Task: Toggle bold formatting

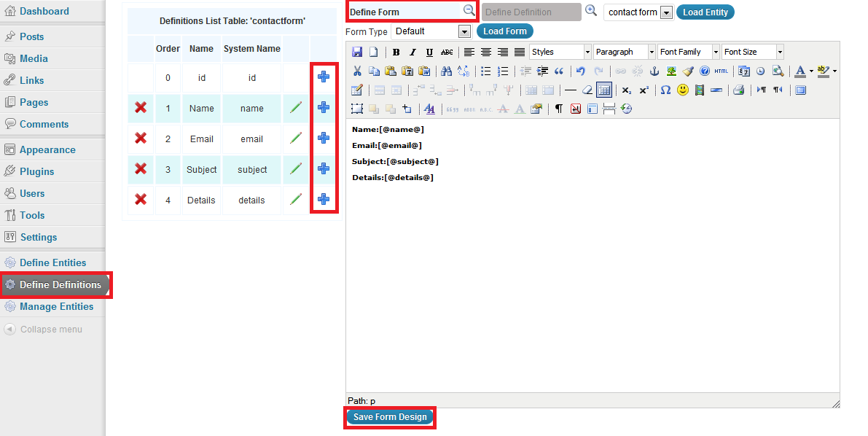Action: 396,52
